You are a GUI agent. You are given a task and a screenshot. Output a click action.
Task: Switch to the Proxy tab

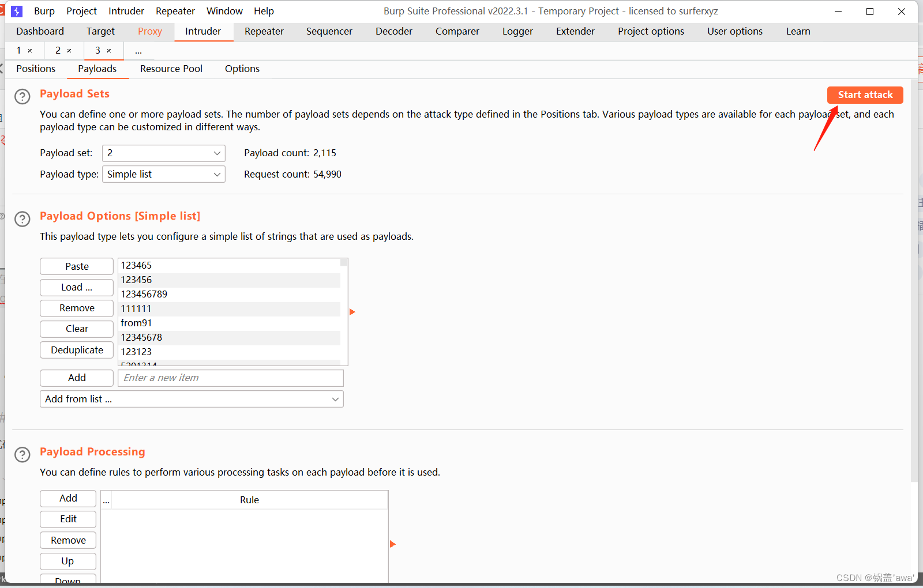(x=150, y=31)
